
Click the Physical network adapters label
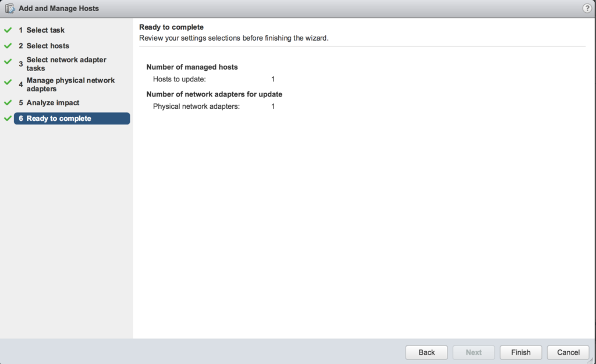click(197, 106)
